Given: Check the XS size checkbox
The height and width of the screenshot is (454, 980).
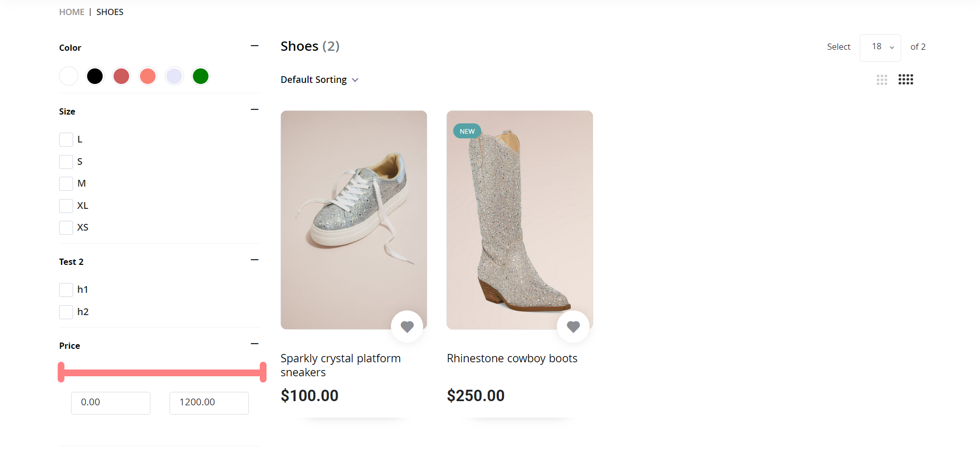Looking at the screenshot, I should (66, 228).
